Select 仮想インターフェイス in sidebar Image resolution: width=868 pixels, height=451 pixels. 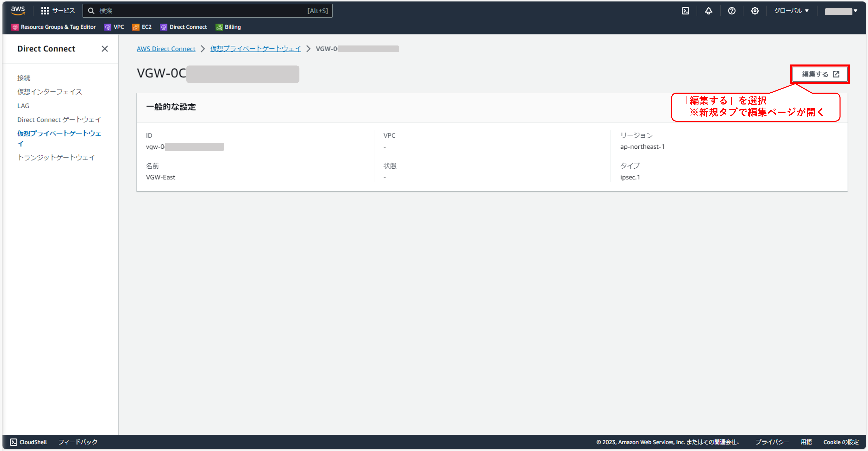click(x=50, y=92)
